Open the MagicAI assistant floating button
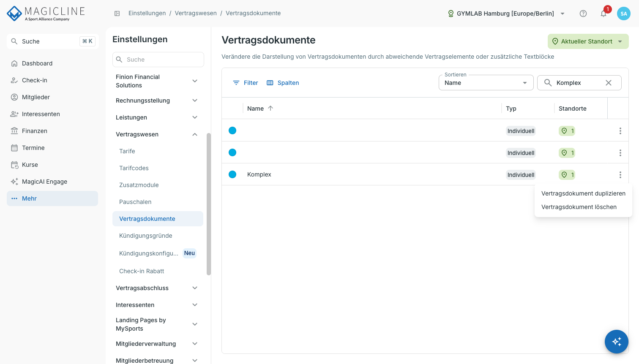 (x=617, y=342)
